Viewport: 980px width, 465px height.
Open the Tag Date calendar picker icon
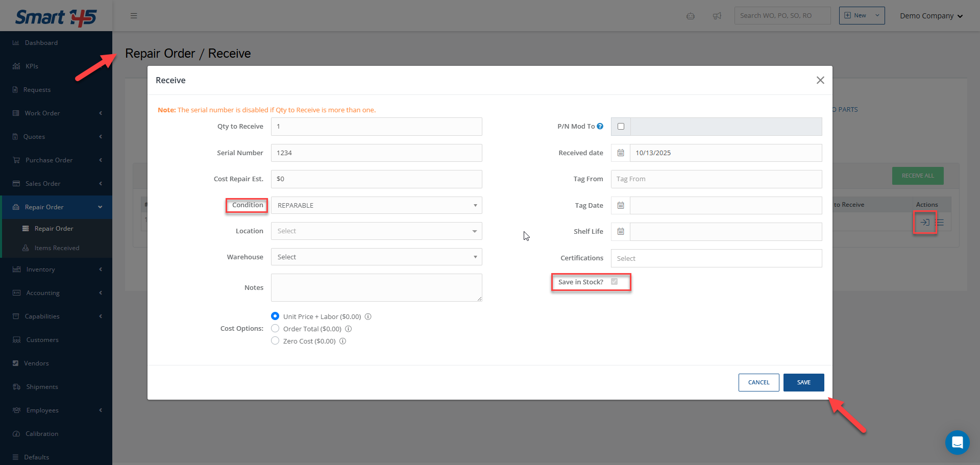point(621,205)
